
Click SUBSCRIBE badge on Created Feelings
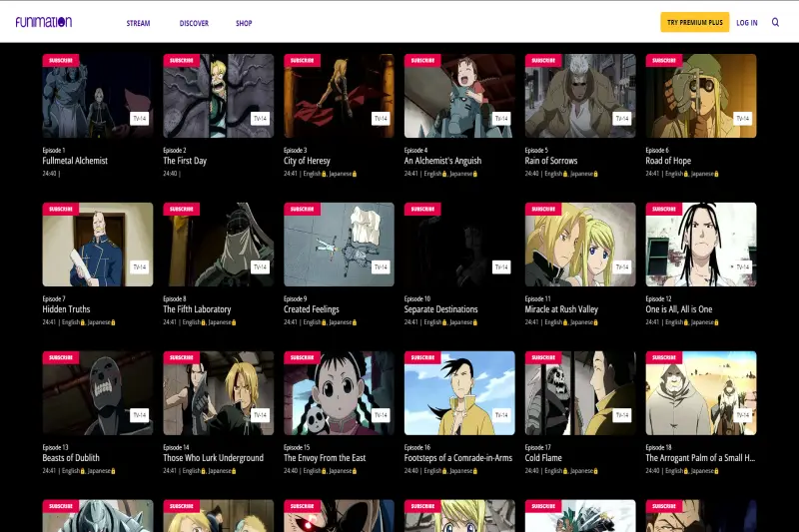click(x=303, y=209)
